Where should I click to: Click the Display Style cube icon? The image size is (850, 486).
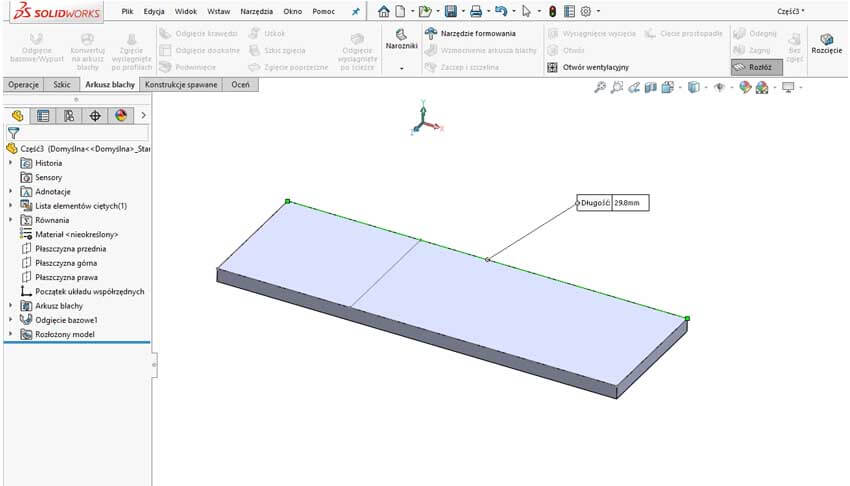693,87
